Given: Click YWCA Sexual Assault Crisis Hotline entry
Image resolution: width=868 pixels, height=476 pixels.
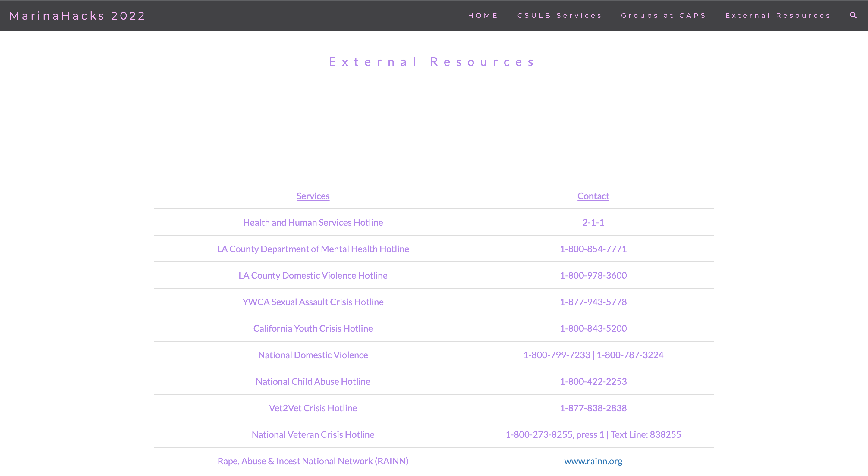Looking at the screenshot, I should (x=313, y=302).
